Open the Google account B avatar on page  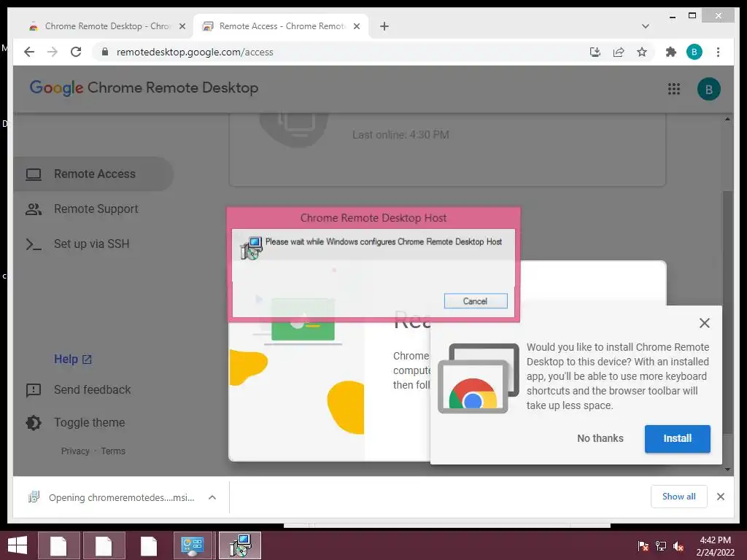(x=709, y=89)
